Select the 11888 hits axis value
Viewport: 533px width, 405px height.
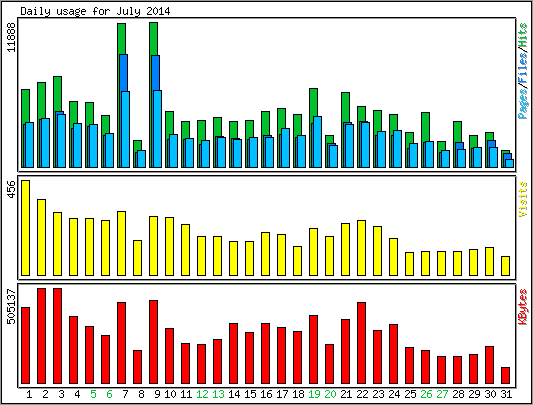click(12, 37)
